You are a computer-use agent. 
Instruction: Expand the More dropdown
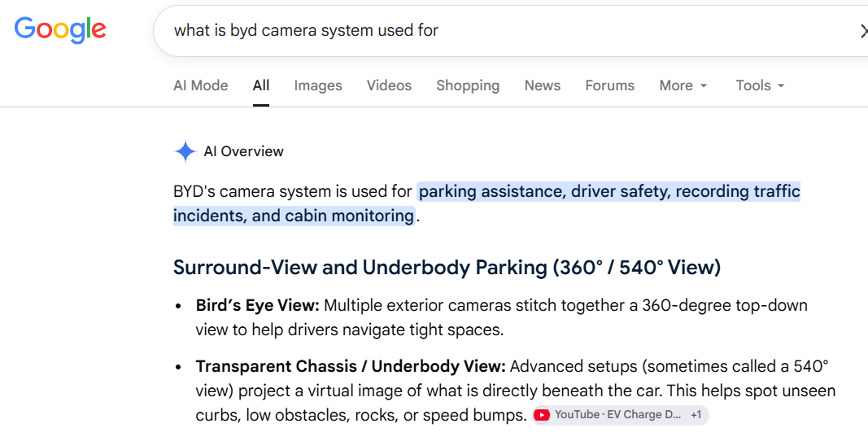pyautogui.click(x=683, y=85)
